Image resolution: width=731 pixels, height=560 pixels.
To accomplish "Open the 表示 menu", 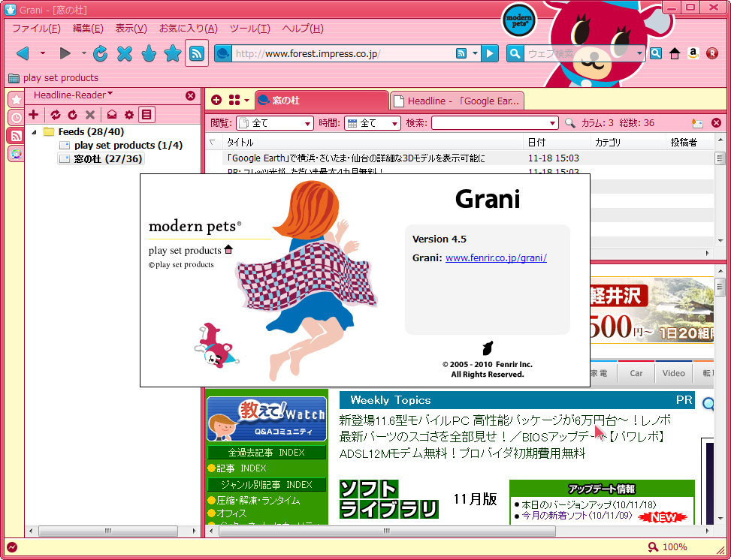I will [x=131, y=29].
